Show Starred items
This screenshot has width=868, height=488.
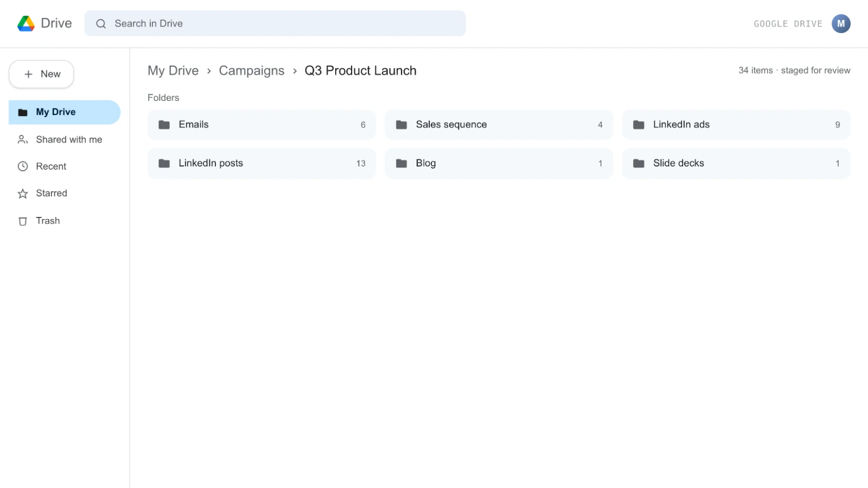tap(65, 194)
